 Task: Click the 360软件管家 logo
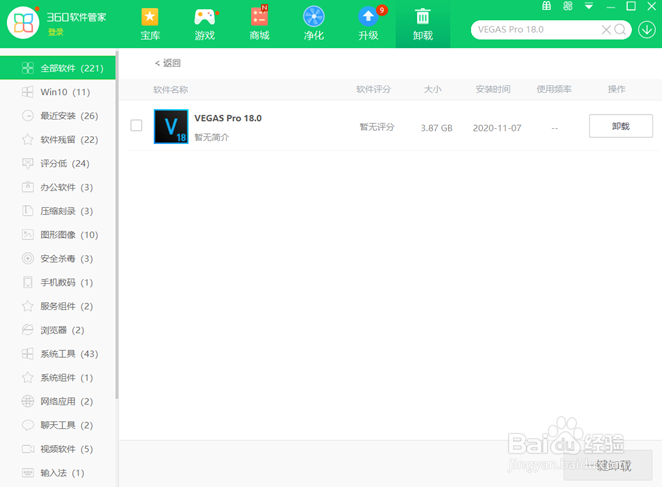click(23, 23)
